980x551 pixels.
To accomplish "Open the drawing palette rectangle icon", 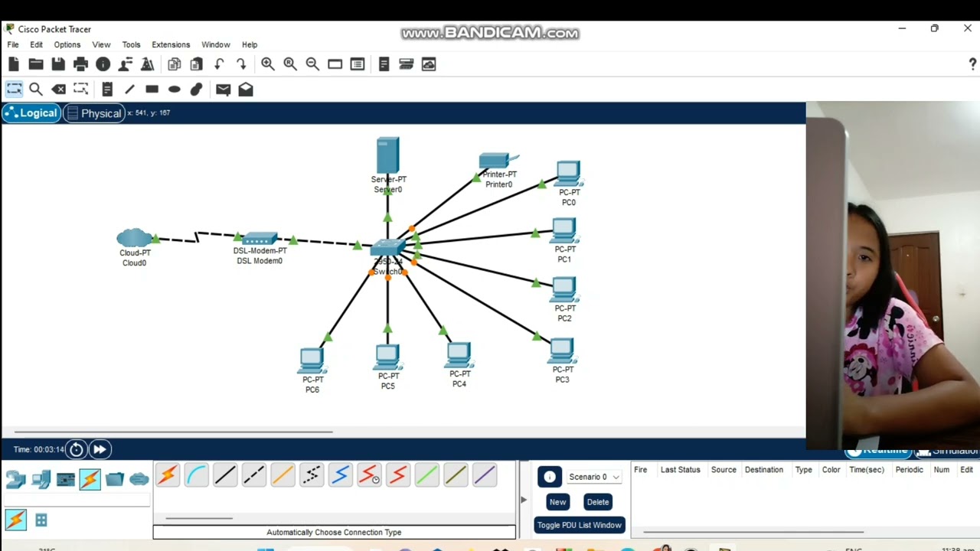I will click(335, 64).
